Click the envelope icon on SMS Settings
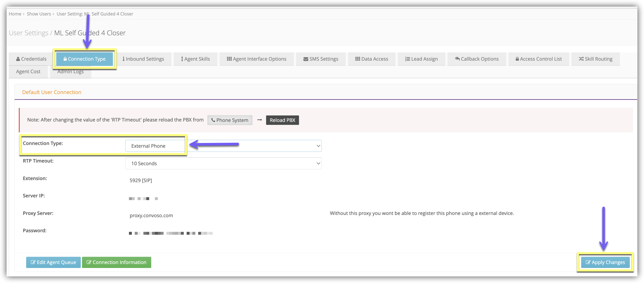This screenshot has width=644, height=283. [306, 59]
